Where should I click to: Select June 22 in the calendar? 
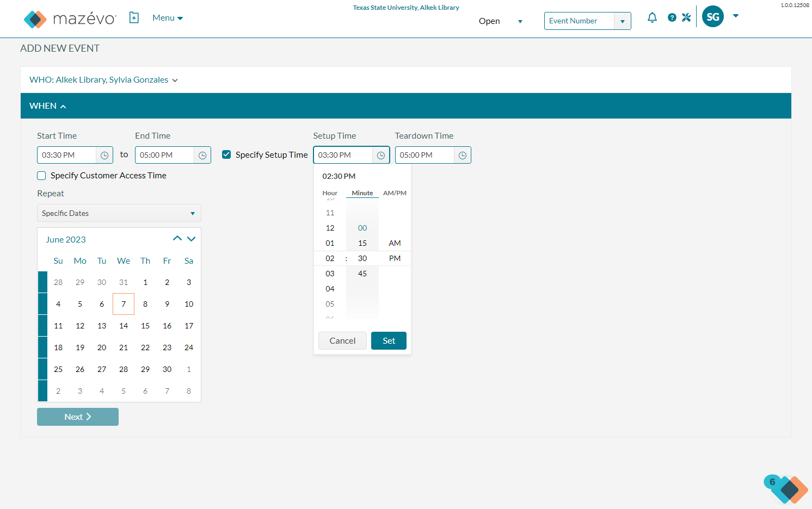[x=145, y=347]
